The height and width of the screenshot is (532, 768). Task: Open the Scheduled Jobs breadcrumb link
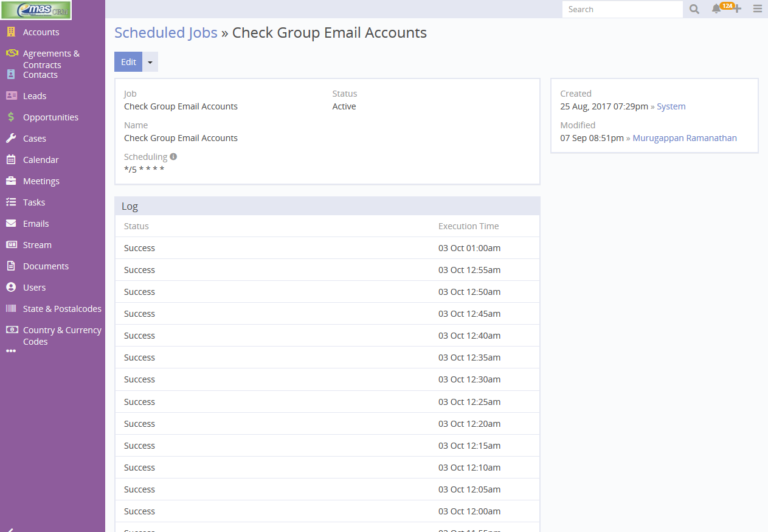click(165, 33)
